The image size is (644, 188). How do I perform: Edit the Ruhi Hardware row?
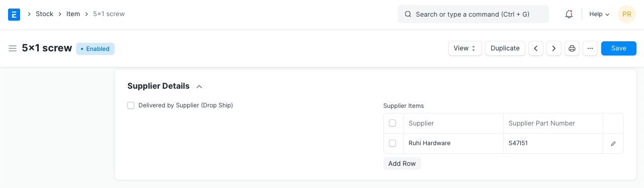613,144
